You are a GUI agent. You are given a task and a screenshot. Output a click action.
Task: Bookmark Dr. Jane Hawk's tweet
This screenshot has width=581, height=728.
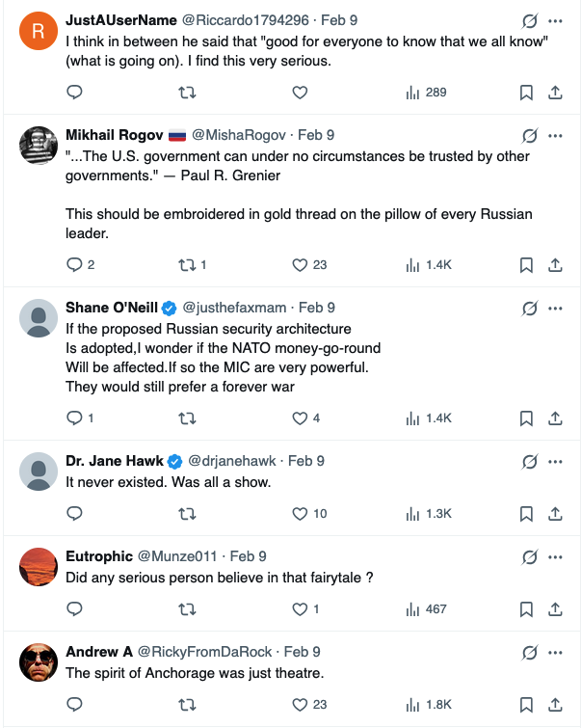[x=526, y=513]
